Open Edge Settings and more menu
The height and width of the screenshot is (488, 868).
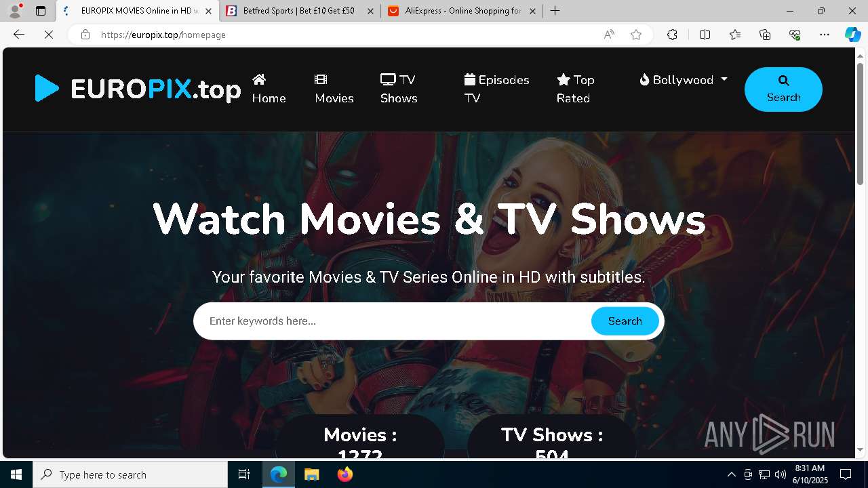825,35
